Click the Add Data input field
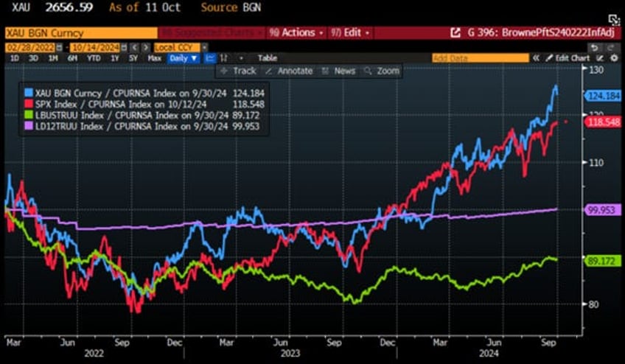This screenshot has width=625, height=364. [481, 58]
